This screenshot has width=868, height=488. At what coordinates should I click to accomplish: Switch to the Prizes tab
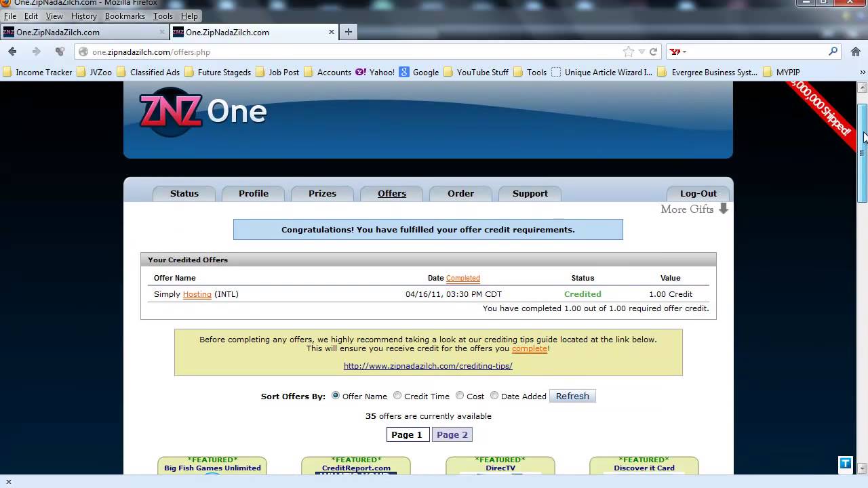[323, 194]
